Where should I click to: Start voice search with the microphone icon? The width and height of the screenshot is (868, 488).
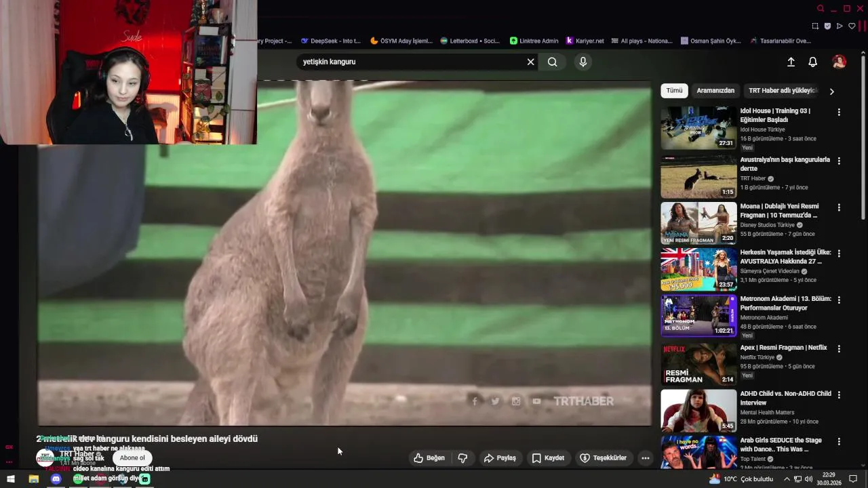point(583,62)
